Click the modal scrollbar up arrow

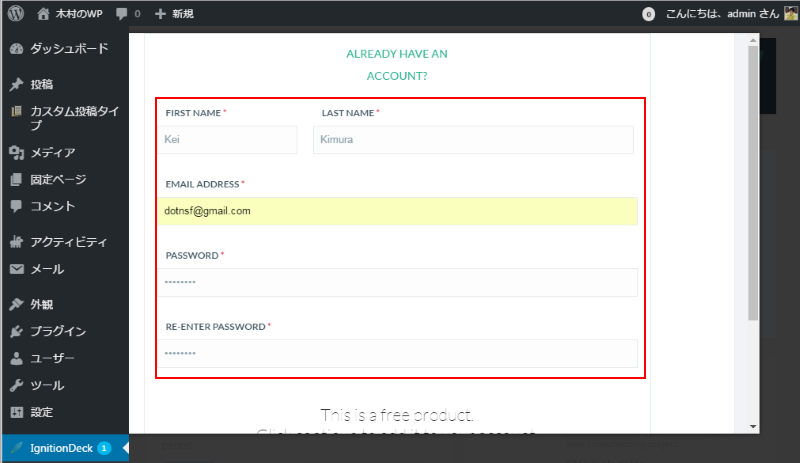[x=753, y=40]
